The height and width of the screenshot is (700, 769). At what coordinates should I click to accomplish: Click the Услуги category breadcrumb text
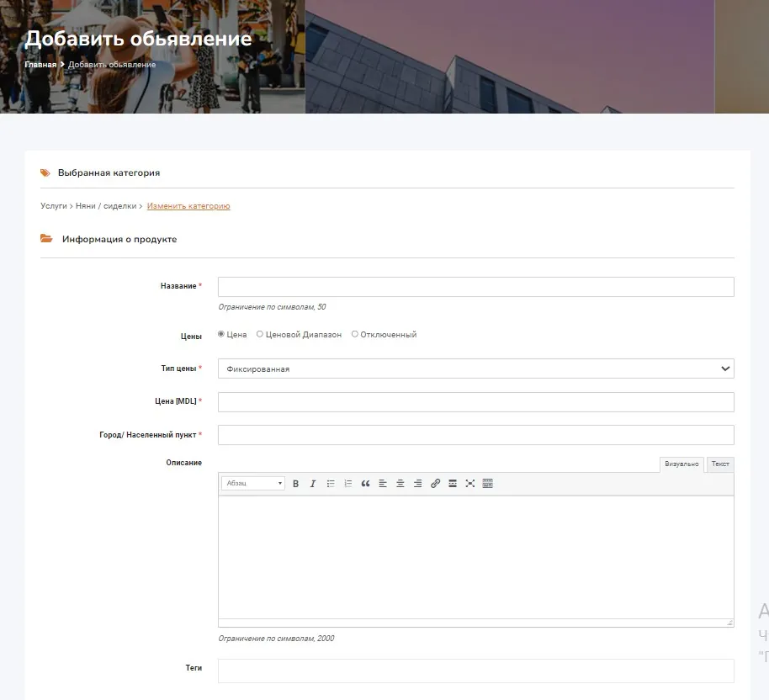(x=54, y=206)
